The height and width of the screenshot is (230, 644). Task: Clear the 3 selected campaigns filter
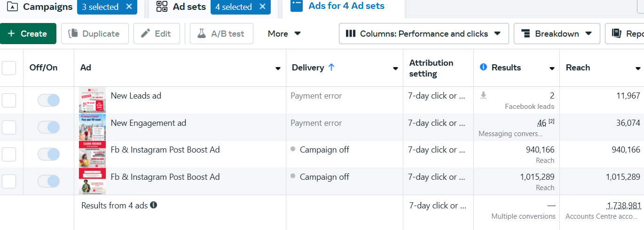(x=129, y=7)
